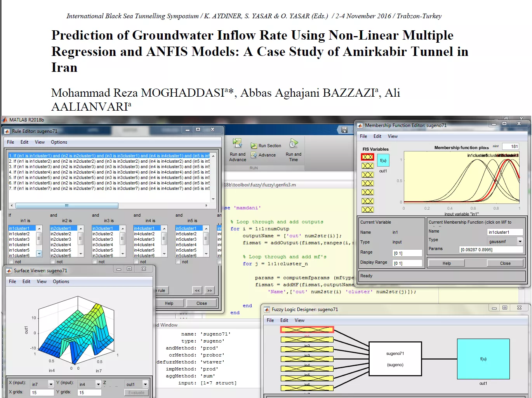Click the Advance icon in RUN group

(x=254, y=155)
